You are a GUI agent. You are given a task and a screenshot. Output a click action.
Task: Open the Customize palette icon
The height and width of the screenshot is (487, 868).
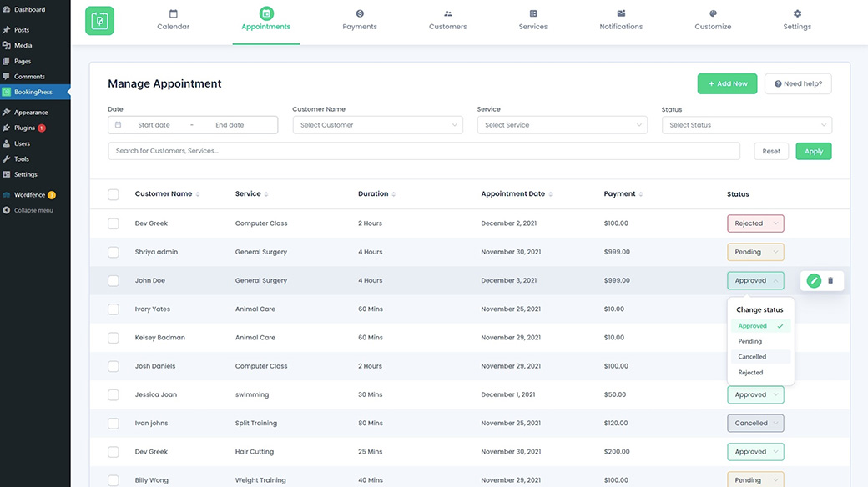point(713,14)
